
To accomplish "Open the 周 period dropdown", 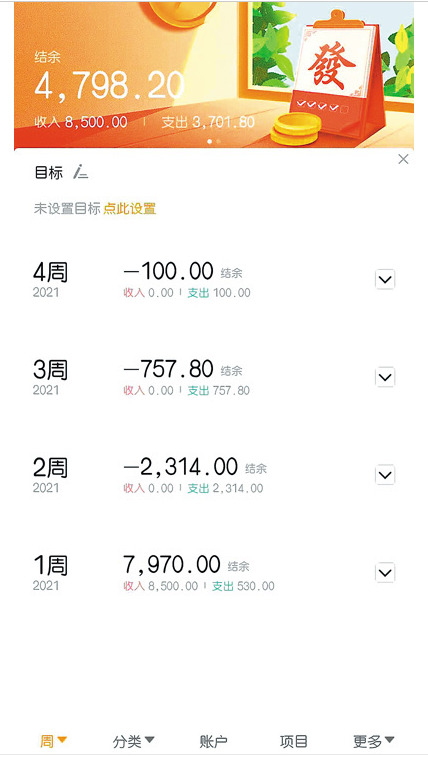I will click(x=54, y=741).
